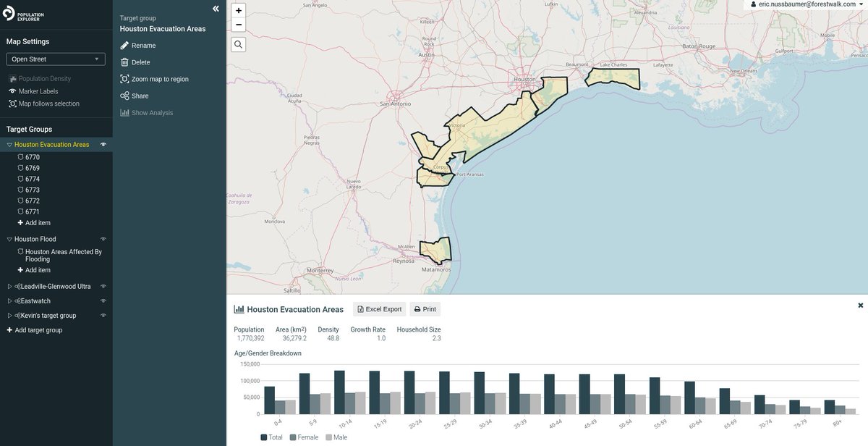Click plus icon for Add target group
This screenshot has height=446, width=868.
tap(9, 330)
